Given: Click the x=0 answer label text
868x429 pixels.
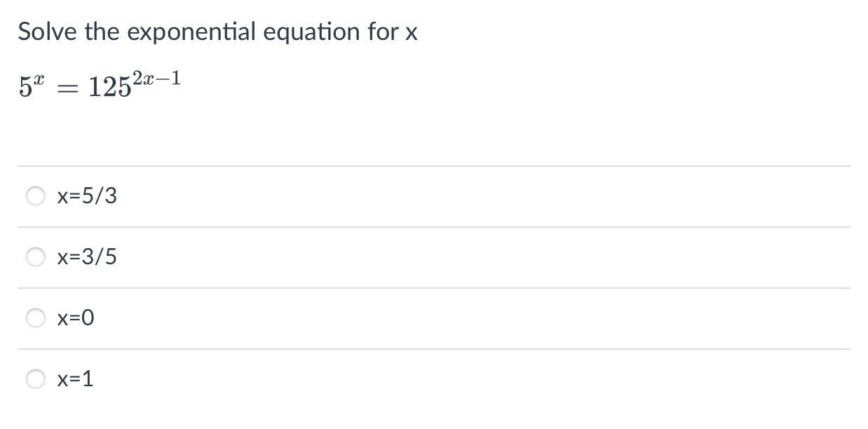Looking at the screenshot, I should pos(75,319).
